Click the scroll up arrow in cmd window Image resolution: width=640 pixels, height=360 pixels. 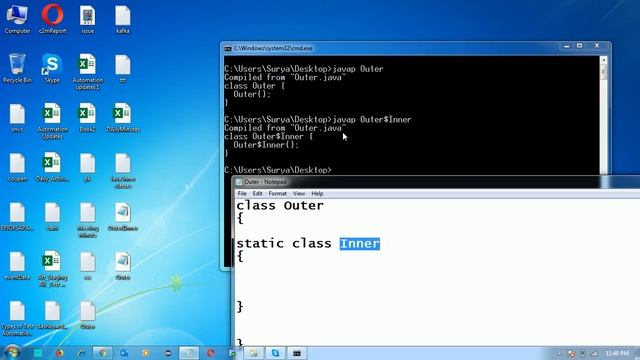[603, 60]
